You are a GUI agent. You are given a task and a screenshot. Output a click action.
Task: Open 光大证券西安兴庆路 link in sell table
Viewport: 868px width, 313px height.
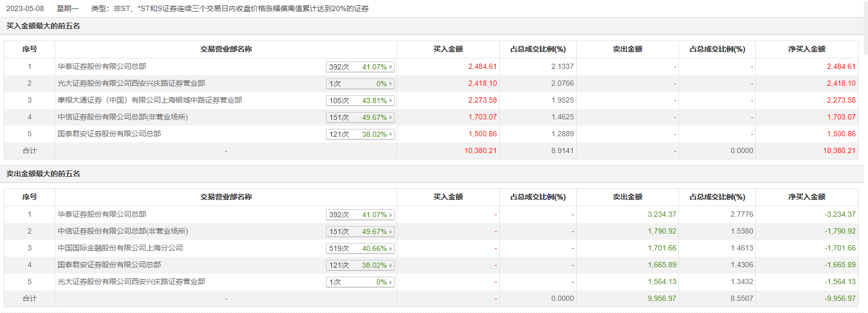coord(131,281)
